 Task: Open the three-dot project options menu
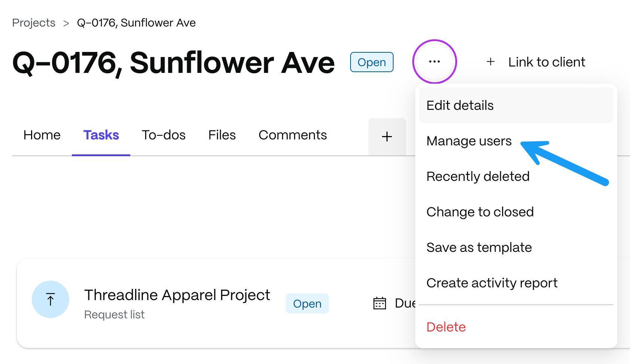coord(434,62)
